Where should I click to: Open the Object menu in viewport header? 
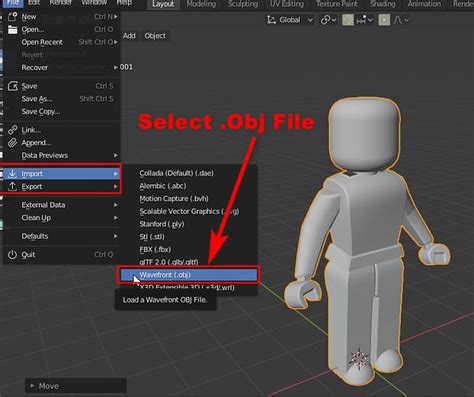pos(155,36)
